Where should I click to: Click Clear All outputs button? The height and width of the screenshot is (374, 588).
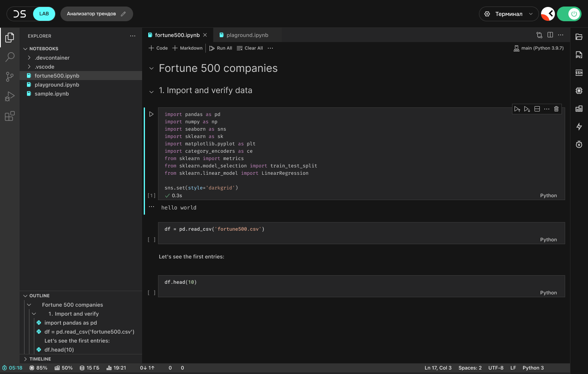[x=250, y=48]
